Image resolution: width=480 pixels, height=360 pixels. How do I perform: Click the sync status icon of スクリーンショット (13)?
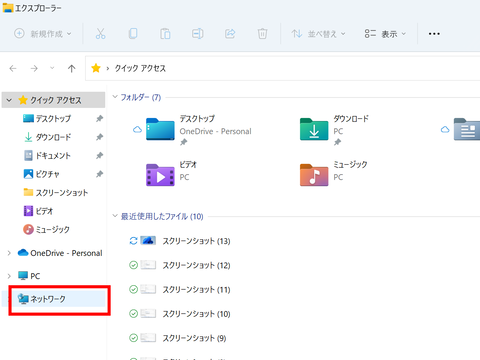click(x=133, y=241)
